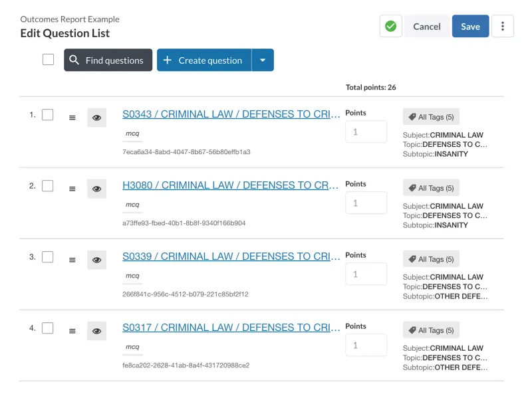
Task: Open All Tags (5) for question H3080
Action: tap(431, 188)
